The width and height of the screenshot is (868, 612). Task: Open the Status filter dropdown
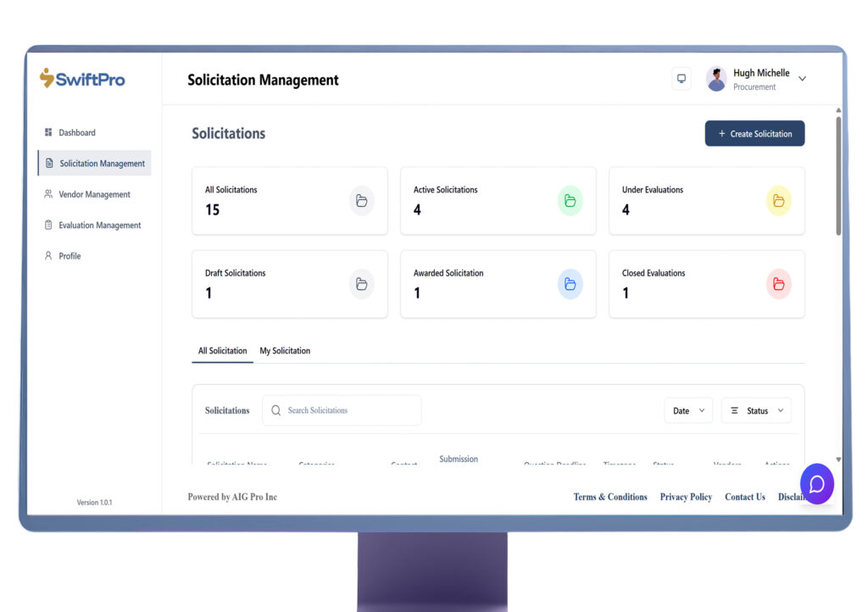tap(756, 410)
